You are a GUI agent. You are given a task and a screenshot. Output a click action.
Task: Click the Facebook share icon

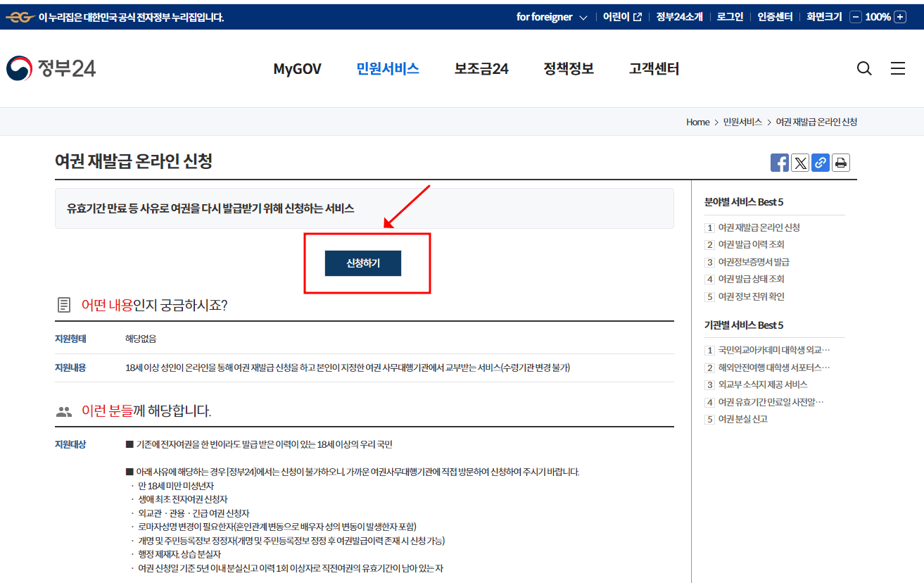click(779, 163)
